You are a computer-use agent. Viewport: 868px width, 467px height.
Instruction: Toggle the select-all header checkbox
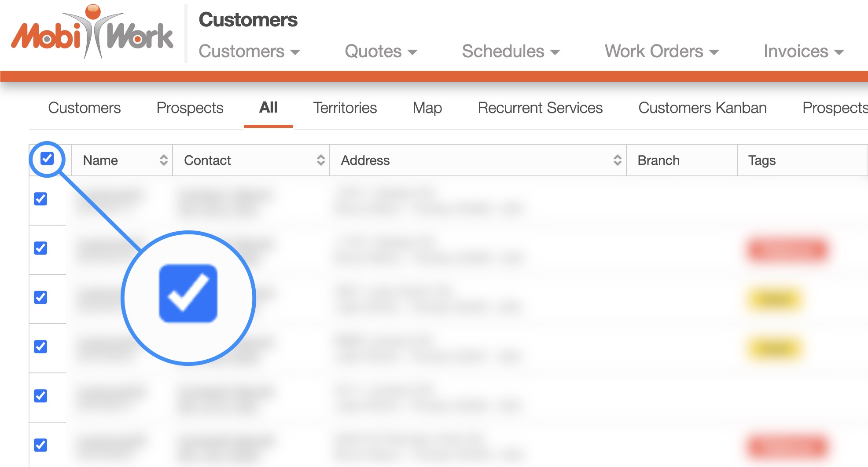pos(47,158)
